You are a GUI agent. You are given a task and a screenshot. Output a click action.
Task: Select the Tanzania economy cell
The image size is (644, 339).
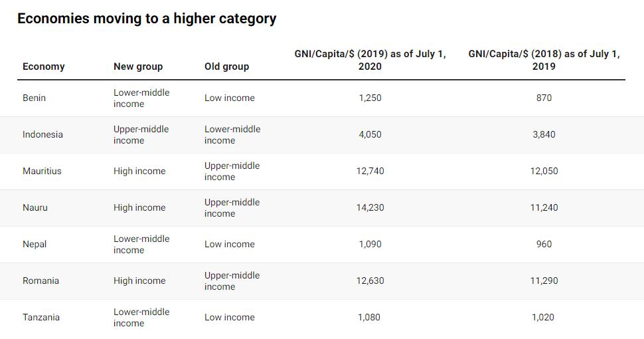(41, 318)
